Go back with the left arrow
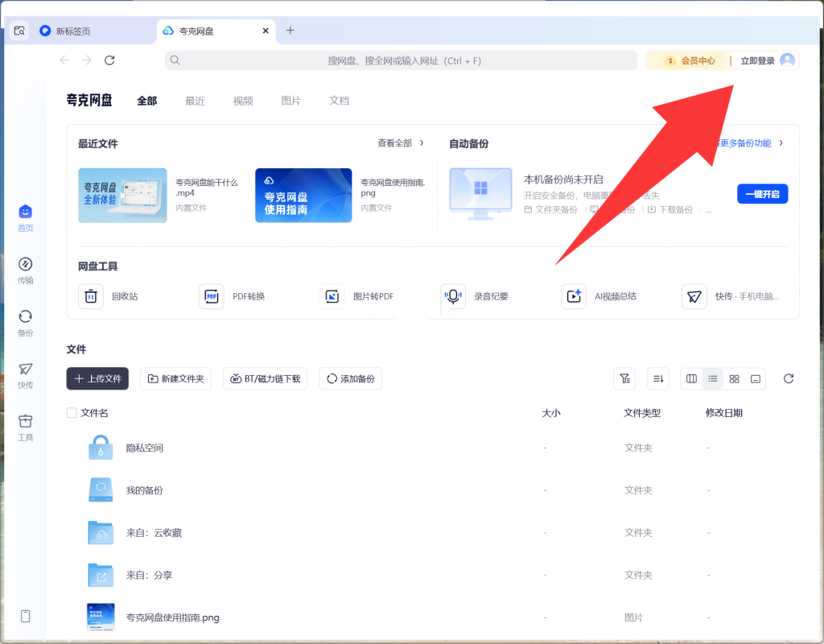Viewport: 824px width, 644px height. [64, 60]
